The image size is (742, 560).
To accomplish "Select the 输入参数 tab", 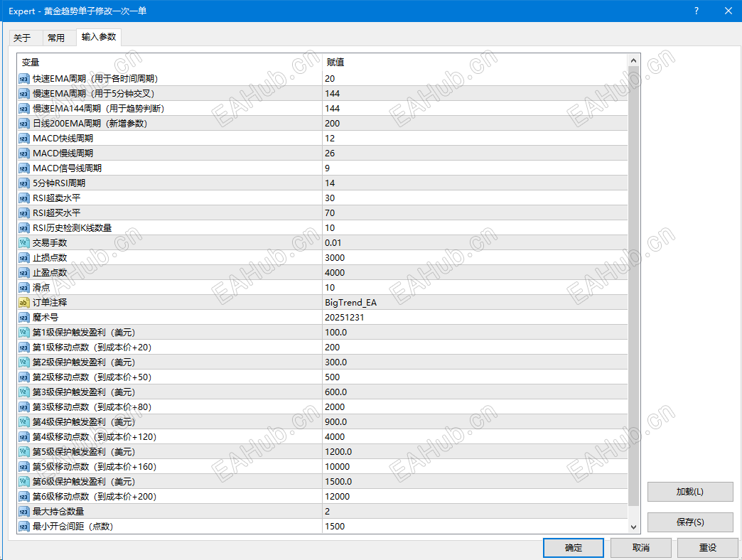I will pyautogui.click(x=99, y=37).
